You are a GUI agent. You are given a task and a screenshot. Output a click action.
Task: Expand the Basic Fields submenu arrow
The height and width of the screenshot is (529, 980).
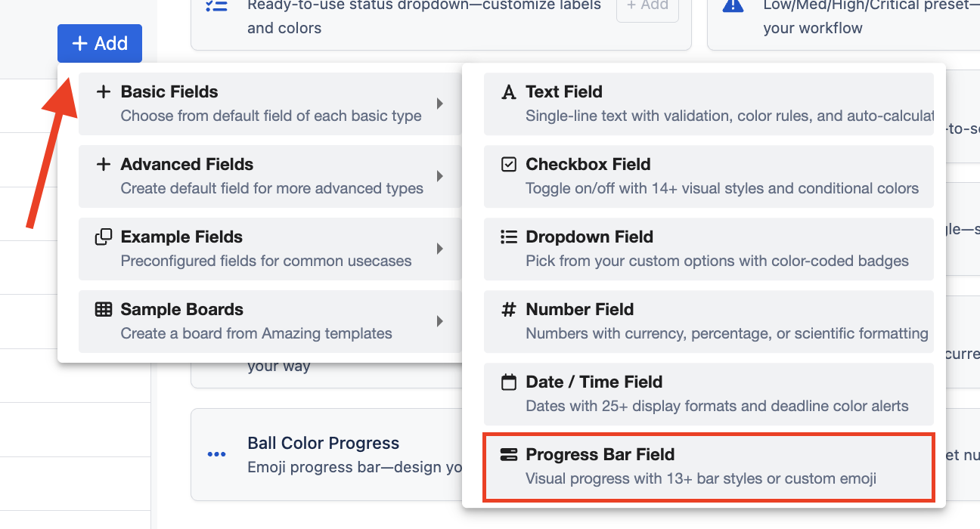pos(440,104)
